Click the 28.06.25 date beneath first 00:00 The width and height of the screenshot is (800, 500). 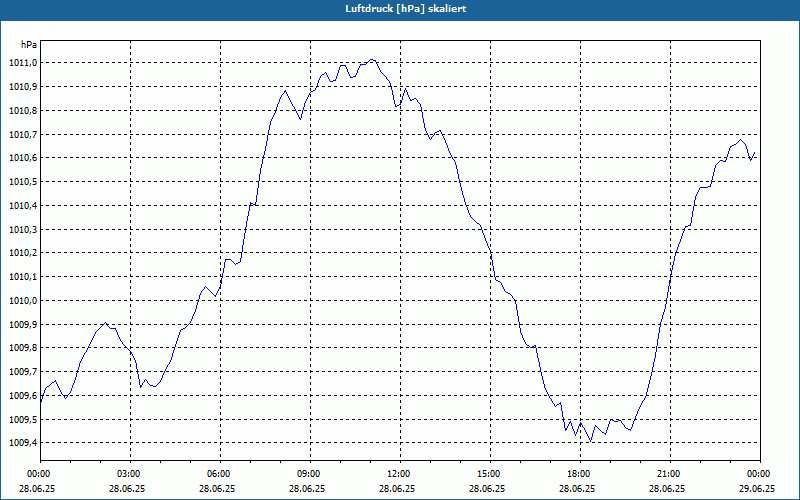[37, 488]
